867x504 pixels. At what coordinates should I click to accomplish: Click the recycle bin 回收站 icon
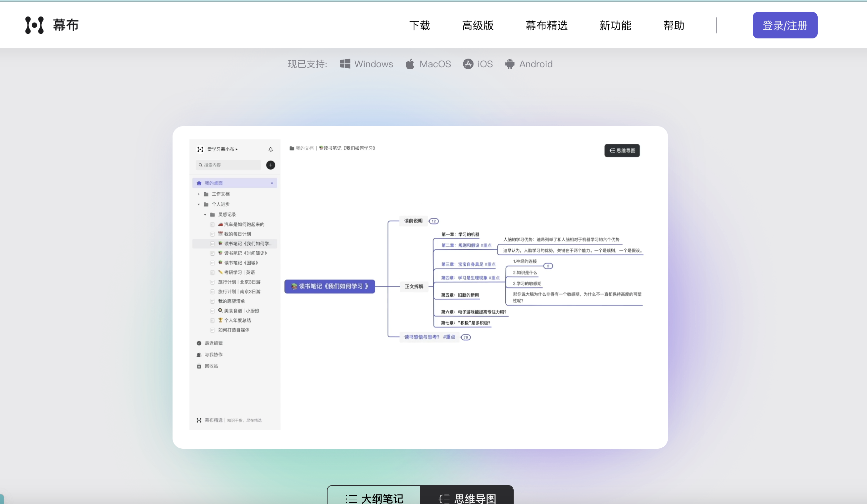coord(199,366)
